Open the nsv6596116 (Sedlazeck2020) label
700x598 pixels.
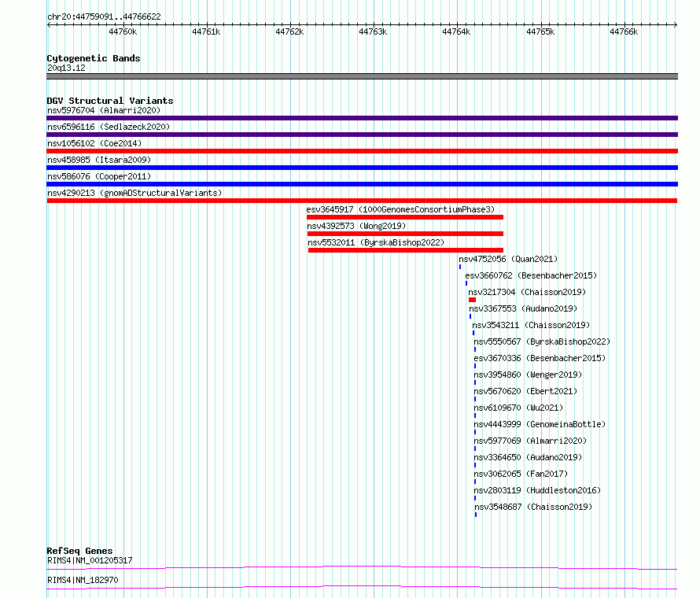pos(109,127)
